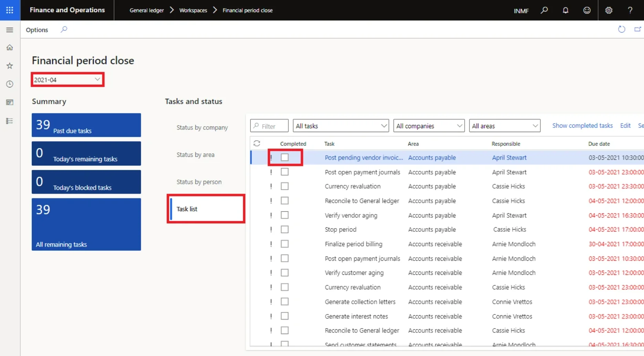
Task: Open in new window icon at top right
Action: click(638, 29)
